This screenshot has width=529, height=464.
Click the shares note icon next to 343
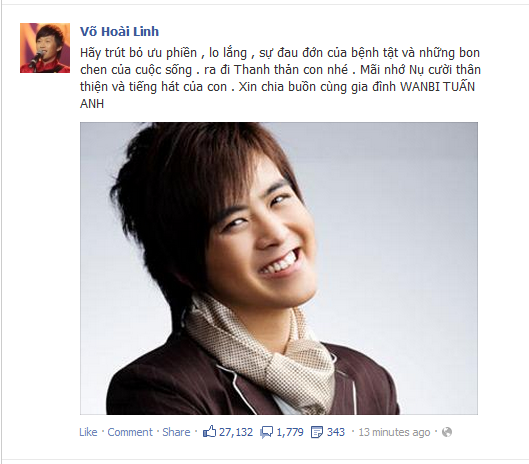(316, 432)
